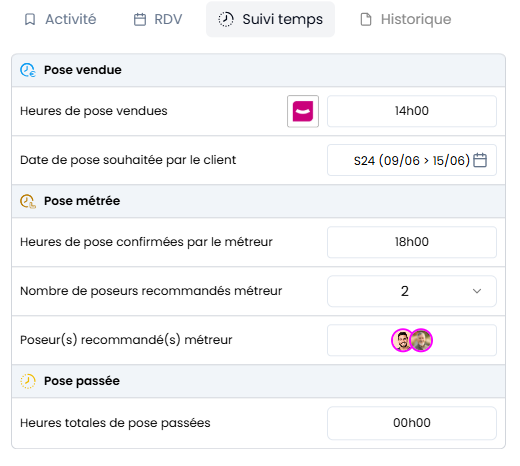
Task: Open date picker calendar icon for pose date
Action: 480,160
